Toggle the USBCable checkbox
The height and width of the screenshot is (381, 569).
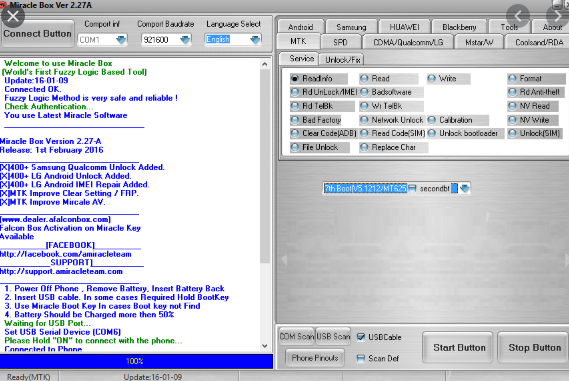pyautogui.click(x=361, y=337)
